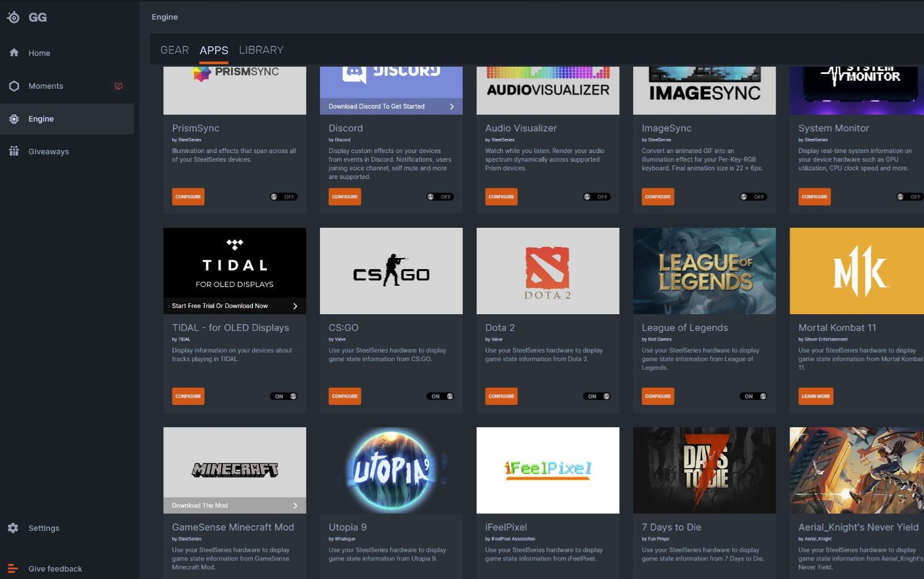Expand Download Discord To Get Started arrow
The width and height of the screenshot is (924, 579).
pos(451,107)
